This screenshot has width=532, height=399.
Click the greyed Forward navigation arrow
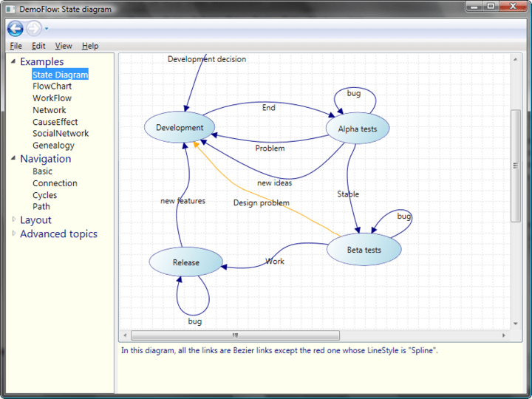click(x=34, y=29)
